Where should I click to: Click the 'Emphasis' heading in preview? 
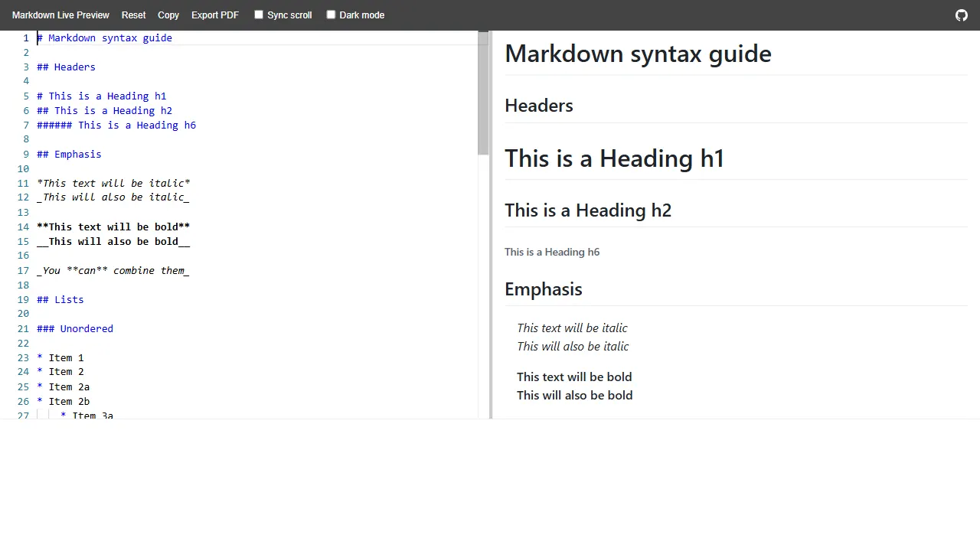(544, 289)
